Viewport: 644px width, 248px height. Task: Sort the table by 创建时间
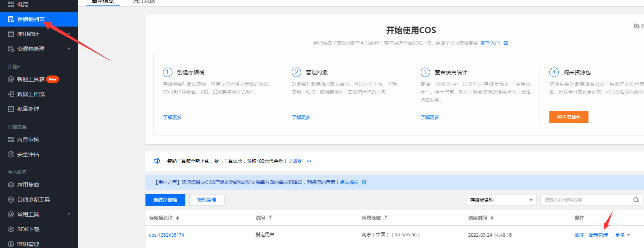(492, 218)
